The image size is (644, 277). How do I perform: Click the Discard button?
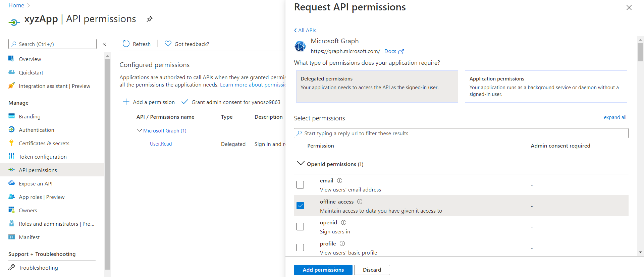[x=372, y=270]
